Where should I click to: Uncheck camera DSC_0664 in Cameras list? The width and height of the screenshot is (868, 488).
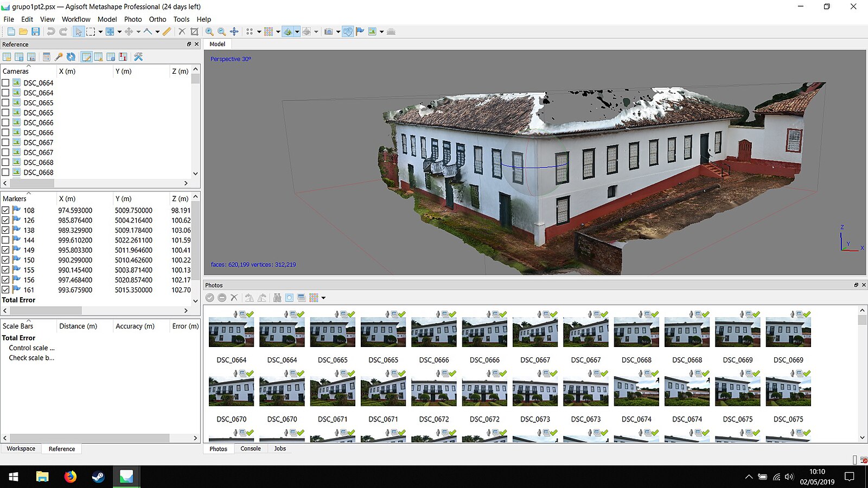(5, 82)
